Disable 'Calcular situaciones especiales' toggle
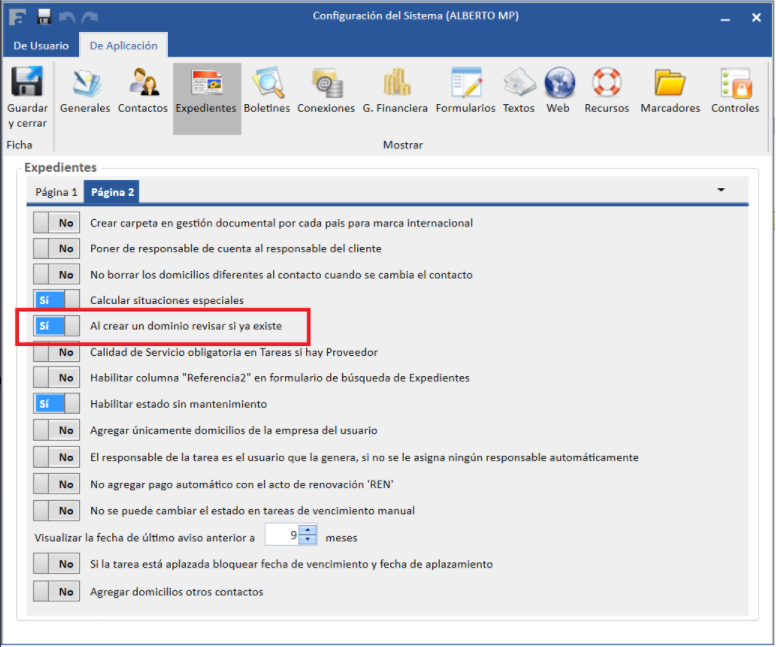 point(56,300)
